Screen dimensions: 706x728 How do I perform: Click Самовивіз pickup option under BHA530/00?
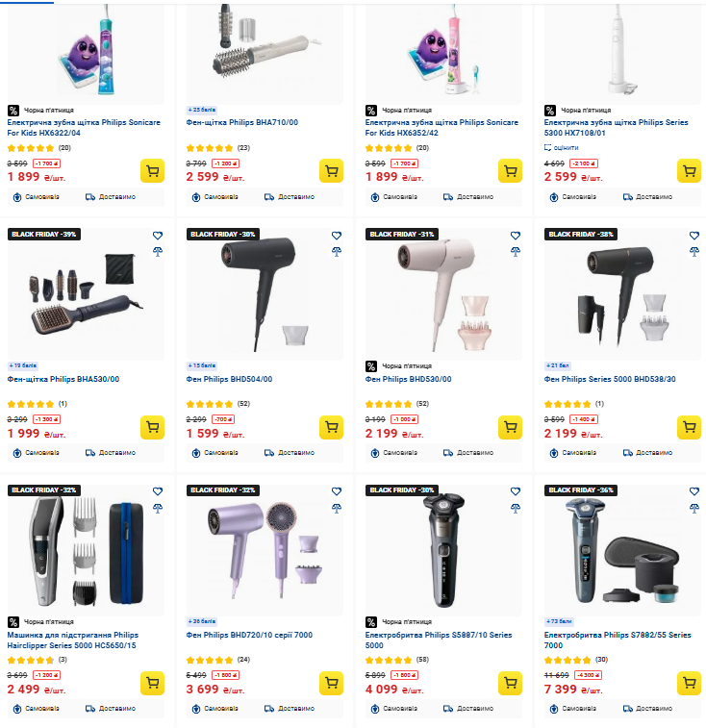coord(37,453)
